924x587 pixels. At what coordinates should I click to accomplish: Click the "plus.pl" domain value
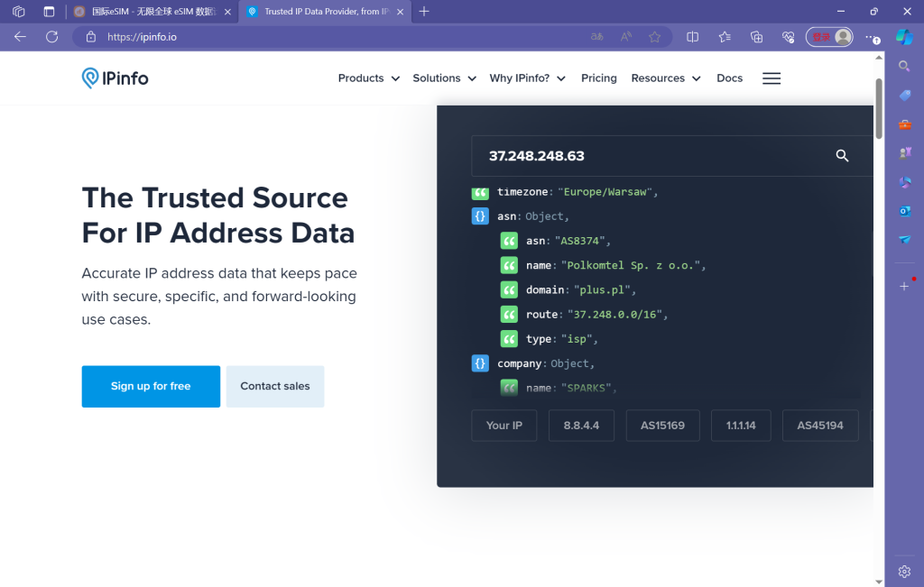(602, 289)
